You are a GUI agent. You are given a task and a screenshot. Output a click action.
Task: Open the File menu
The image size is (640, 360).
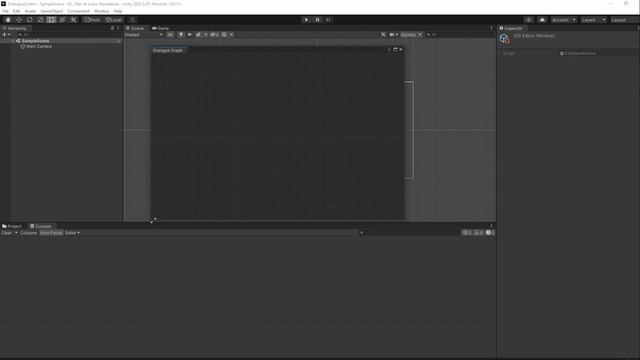tap(5, 11)
